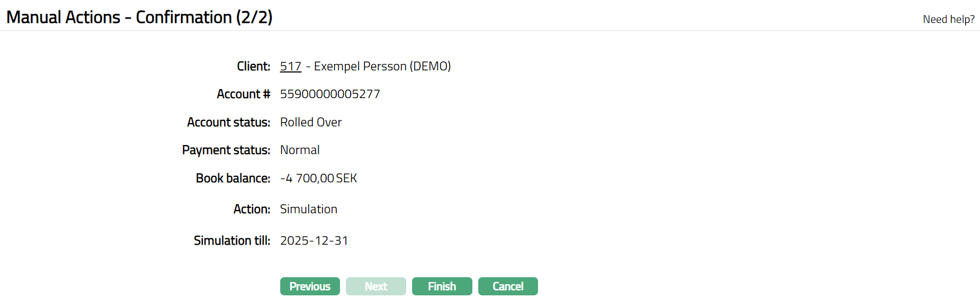Click the Simulation action value
The width and height of the screenshot is (980, 306).
[x=309, y=210]
